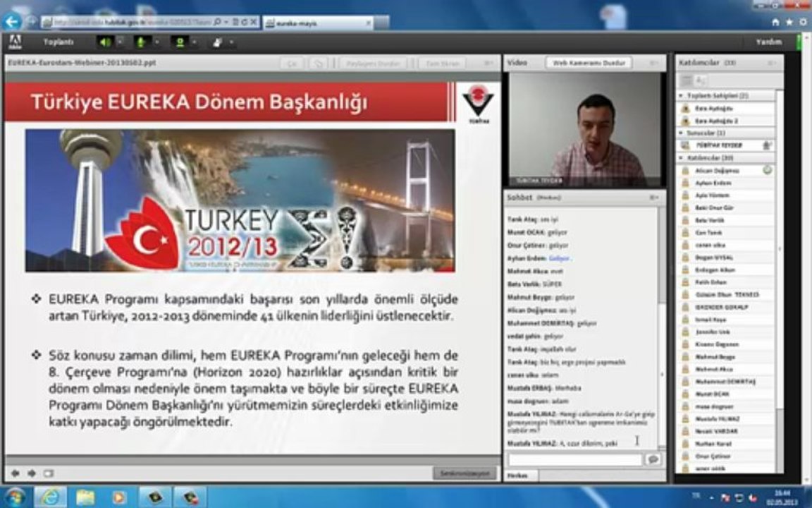Select Onur Çetiner in attendee list
Screen dimensions: 812x508
click(725, 456)
